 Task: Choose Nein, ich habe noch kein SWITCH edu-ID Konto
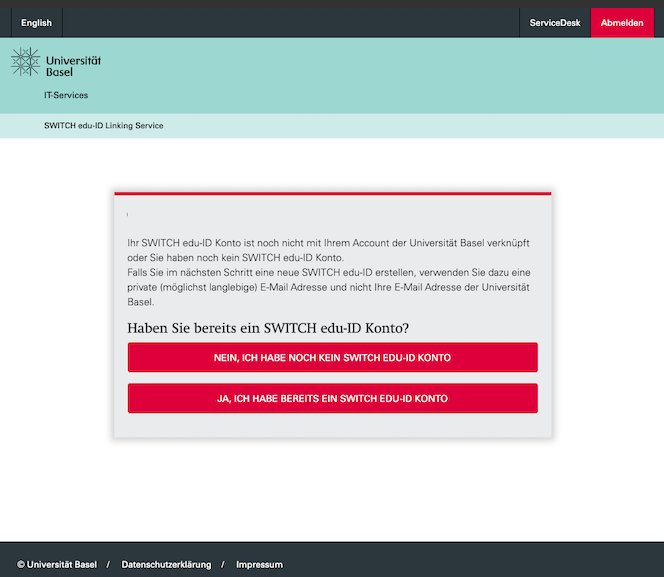tap(332, 358)
